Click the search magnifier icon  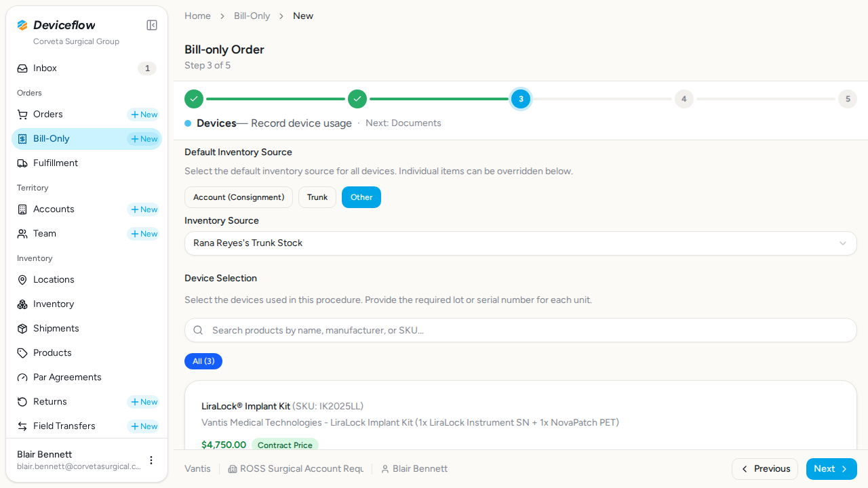tap(198, 330)
